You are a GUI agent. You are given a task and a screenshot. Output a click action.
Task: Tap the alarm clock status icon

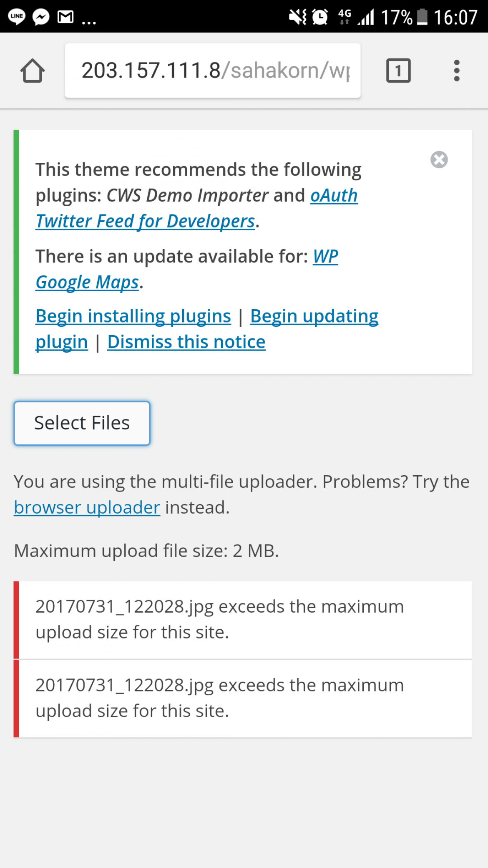[x=320, y=17]
